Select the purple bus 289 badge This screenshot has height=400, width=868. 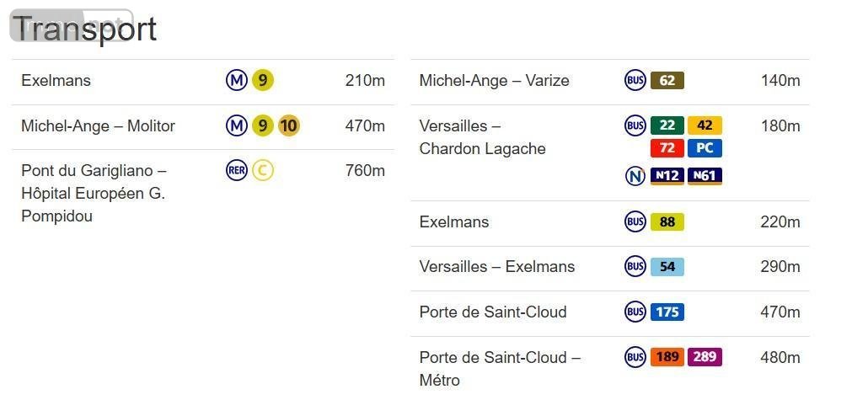705,357
